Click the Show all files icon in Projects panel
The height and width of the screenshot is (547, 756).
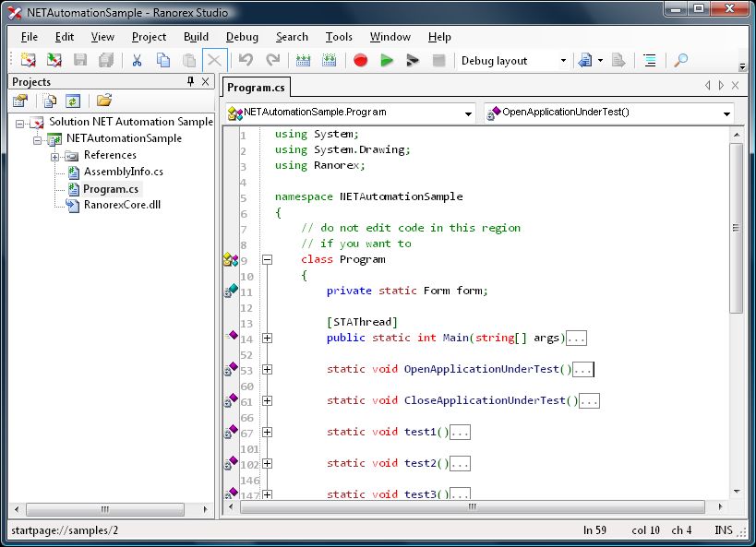click(50, 101)
